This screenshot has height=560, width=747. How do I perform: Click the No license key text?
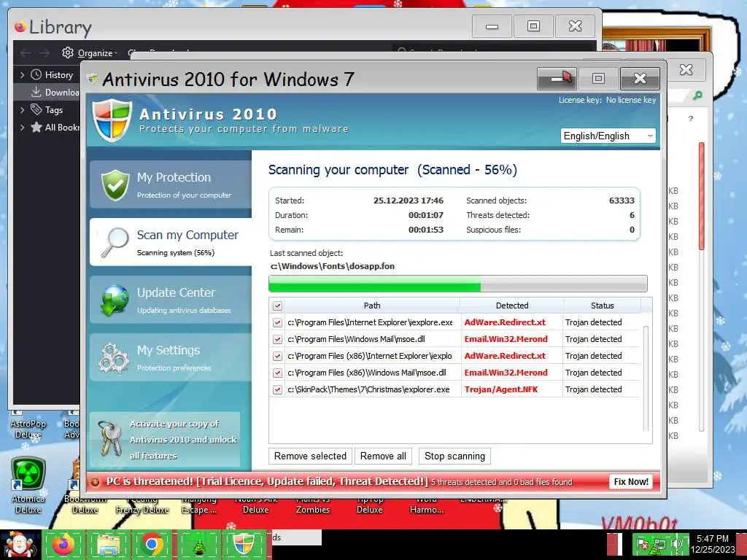tap(631, 100)
